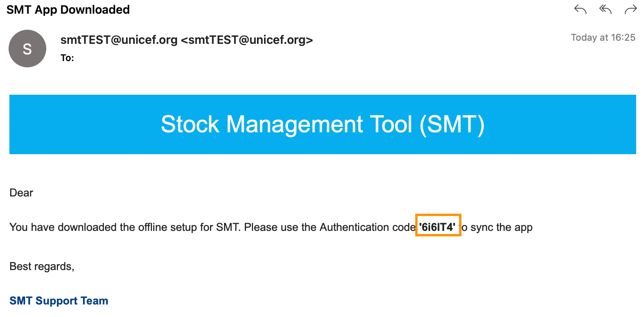
Task: Click the Dear greeting line
Action: (22, 193)
